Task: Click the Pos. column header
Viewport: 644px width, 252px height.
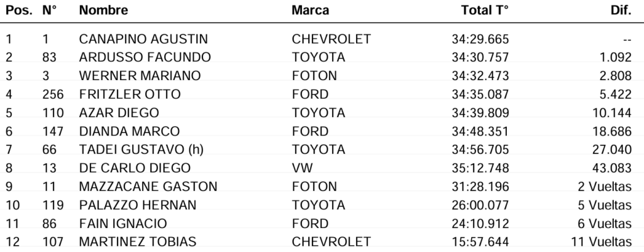Action: (19, 10)
